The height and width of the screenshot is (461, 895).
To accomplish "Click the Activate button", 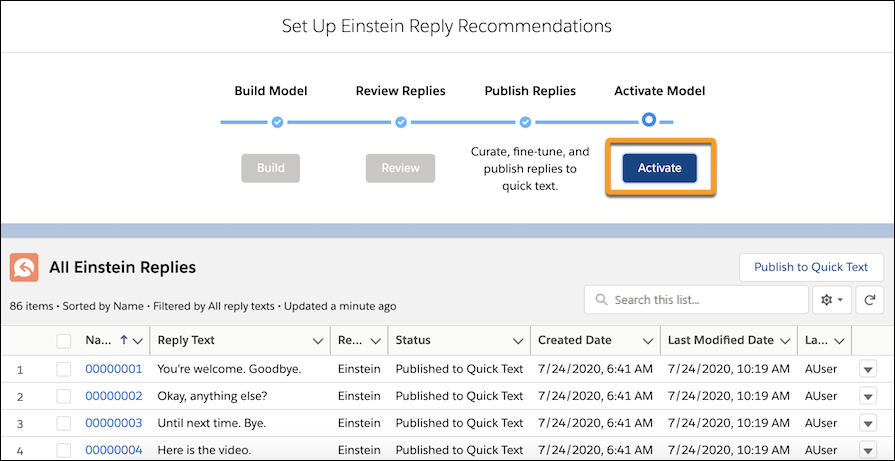I will pos(659,168).
